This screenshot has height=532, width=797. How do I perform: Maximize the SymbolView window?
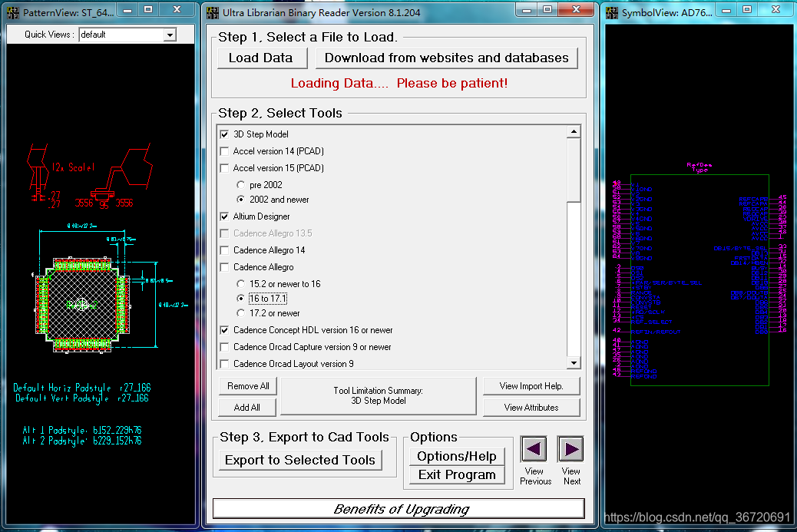click(747, 10)
